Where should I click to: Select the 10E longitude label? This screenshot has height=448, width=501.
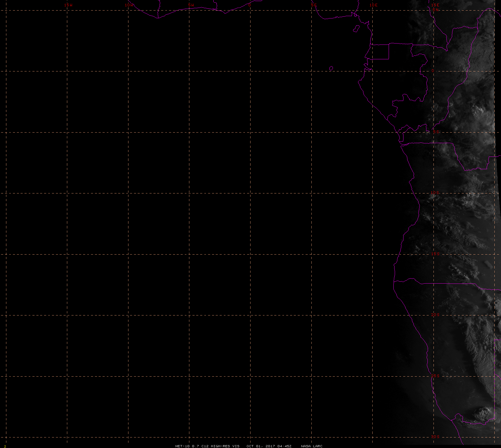[x=374, y=5]
